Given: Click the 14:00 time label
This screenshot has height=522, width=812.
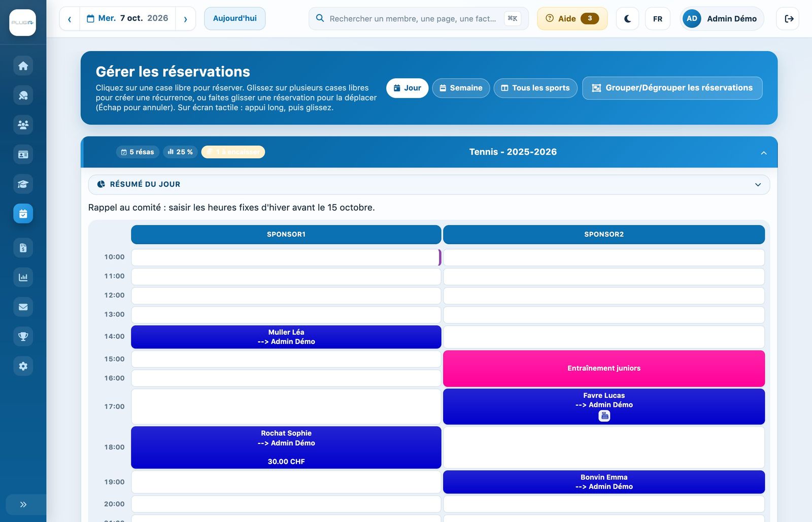Looking at the screenshot, I should [x=114, y=336].
